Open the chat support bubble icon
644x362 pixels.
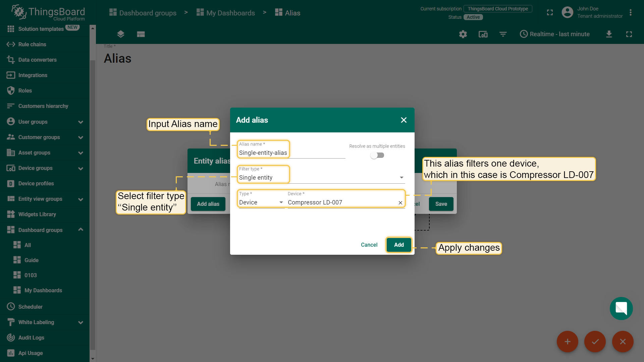(x=621, y=308)
